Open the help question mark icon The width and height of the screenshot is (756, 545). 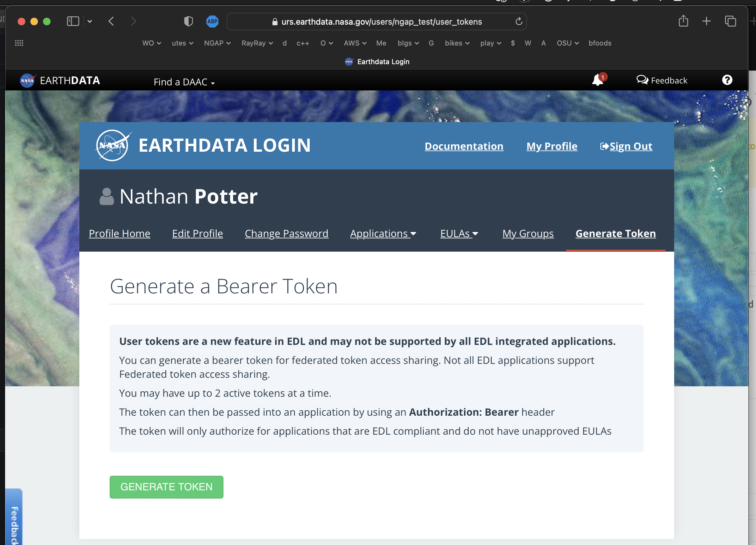tap(727, 80)
